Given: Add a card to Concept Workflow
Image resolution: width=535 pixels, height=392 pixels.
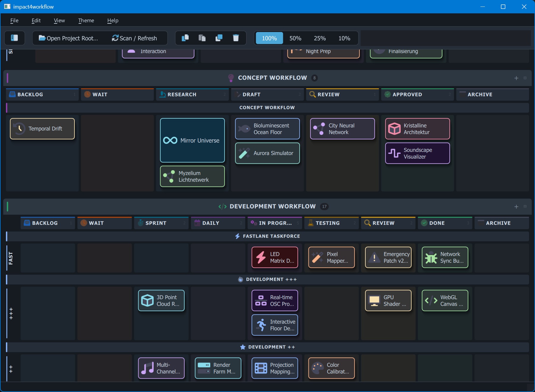Looking at the screenshot, I should click(x=516, y=78).
